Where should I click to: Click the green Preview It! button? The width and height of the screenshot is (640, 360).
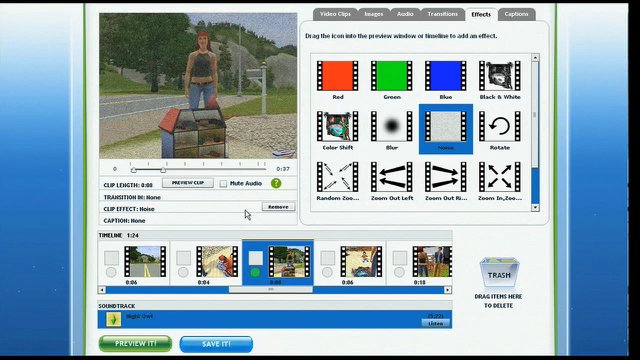click(x=135, y=344)
